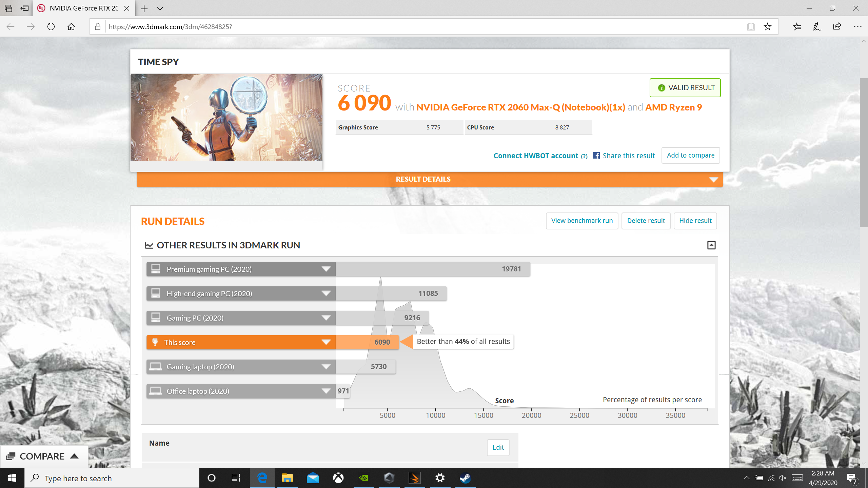Connect HWBOT account link
The height and width of the screenshot is (488, 868).
click(x=536, y=156)
